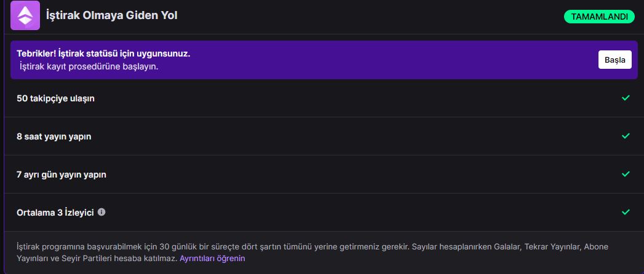Open the Ayrıntıları öğrenin link
Image resolution: width=644 pixels, height=274 pixels.
tap(212, 259)
